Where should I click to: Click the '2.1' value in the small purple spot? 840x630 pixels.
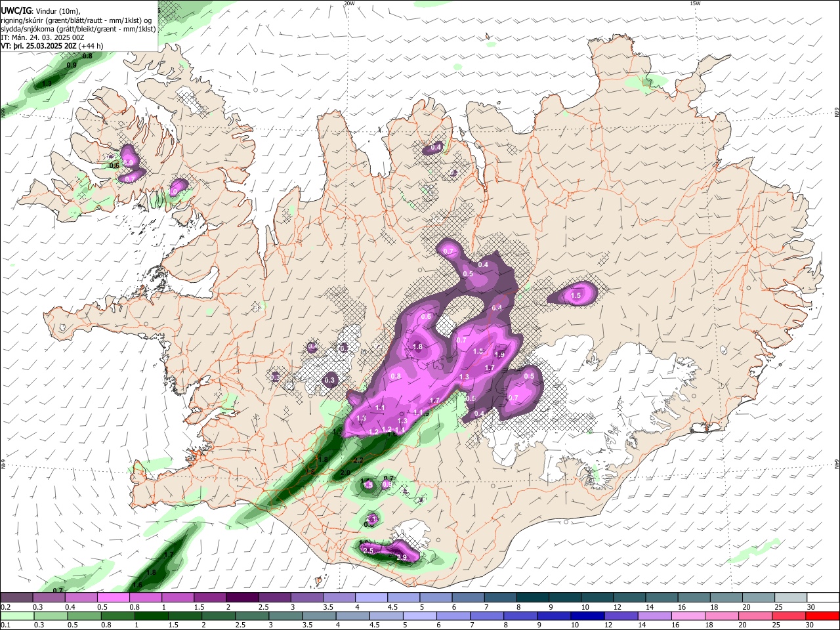371,519
